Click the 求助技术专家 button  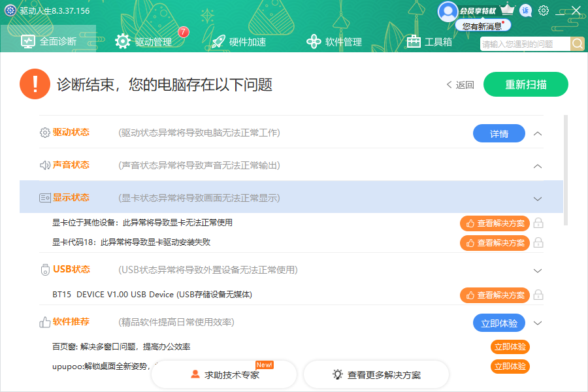point(224,374)
